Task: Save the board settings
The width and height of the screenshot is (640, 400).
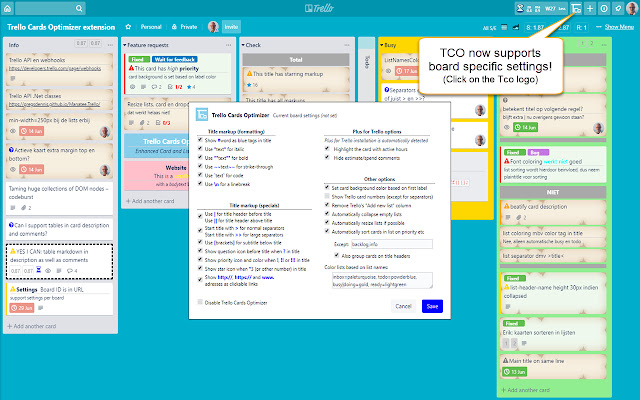Action: 432,306
